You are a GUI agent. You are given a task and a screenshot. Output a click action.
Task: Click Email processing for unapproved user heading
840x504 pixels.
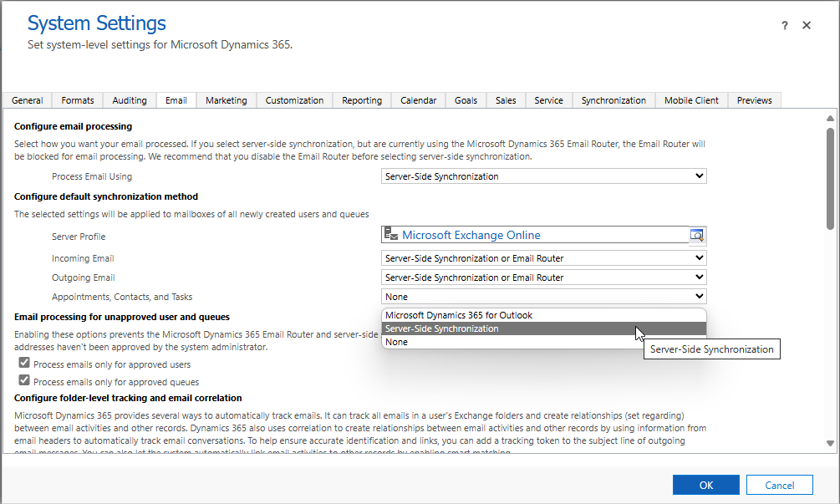click(x=122, y=317)
